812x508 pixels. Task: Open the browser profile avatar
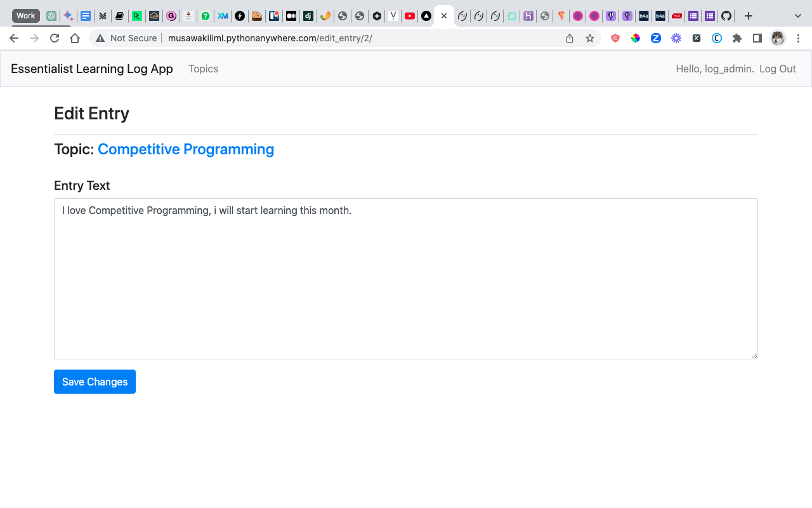[x=777, y=38]
